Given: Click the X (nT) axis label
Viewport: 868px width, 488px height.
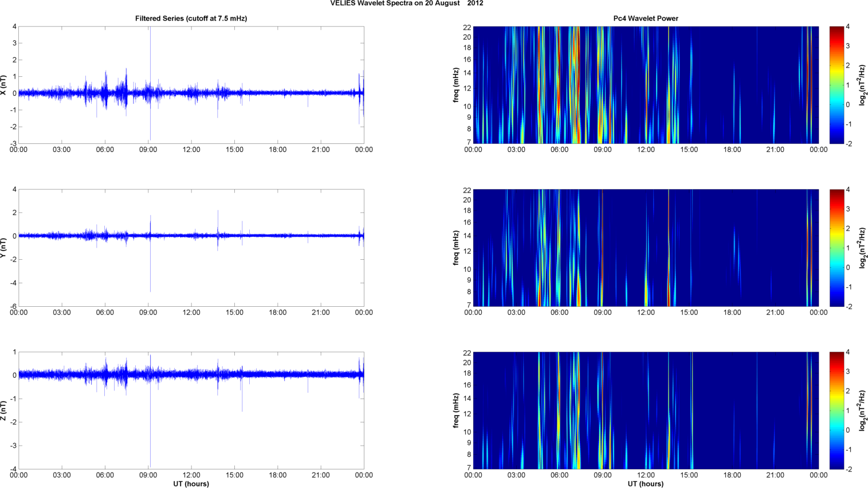Looking at the screenshot, I should pyautogui.click(x=4, y=85).
